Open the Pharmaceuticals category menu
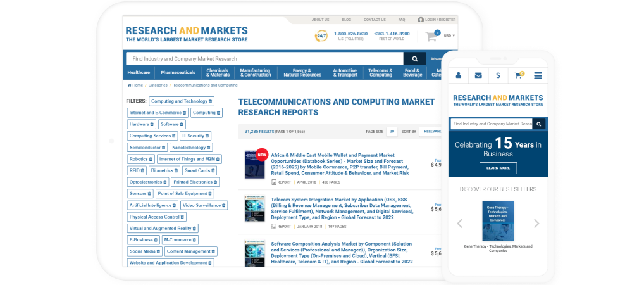 pyautogui.click(x=178, y=72)
